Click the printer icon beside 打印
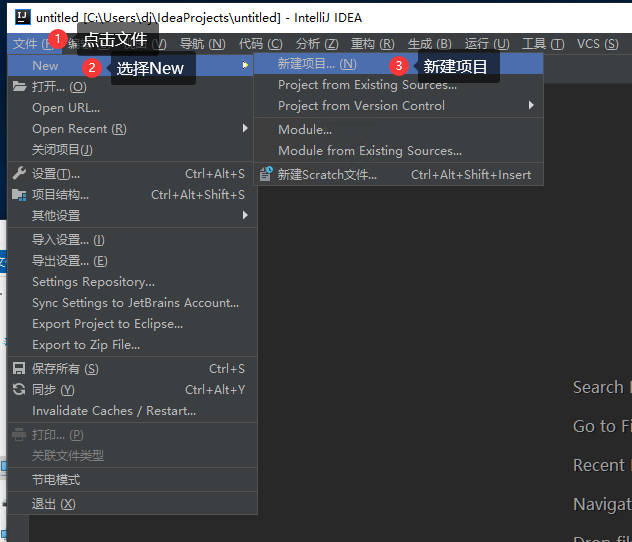This screenshot has height=542, width=632. coord(19,434)
